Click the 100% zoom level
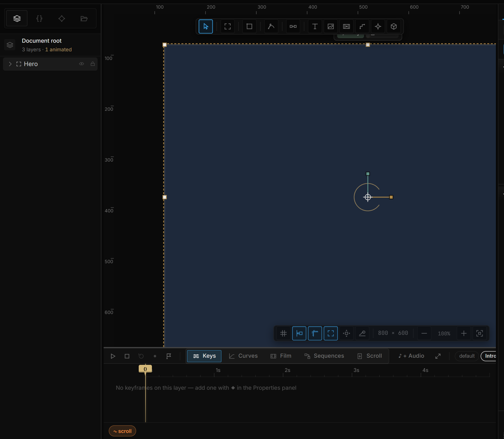This screenshot has width=504, height=439. coord(444,334)
